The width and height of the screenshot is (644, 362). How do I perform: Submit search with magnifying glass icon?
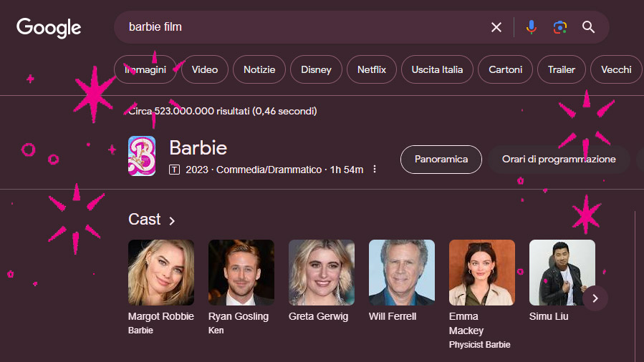click(x=588, y=27)
